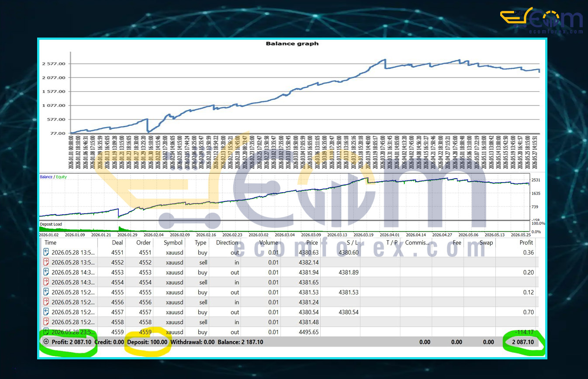The image size is (588, 379).
Task: Select stop loss value 4380.60
Action: pos(349,252)
